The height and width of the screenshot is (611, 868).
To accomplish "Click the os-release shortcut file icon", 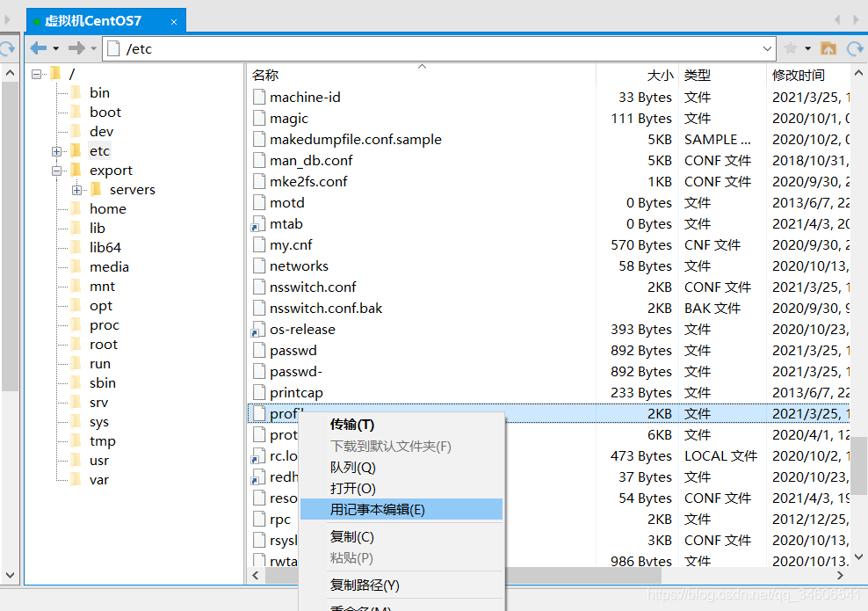I will click(x=258, y=330).
